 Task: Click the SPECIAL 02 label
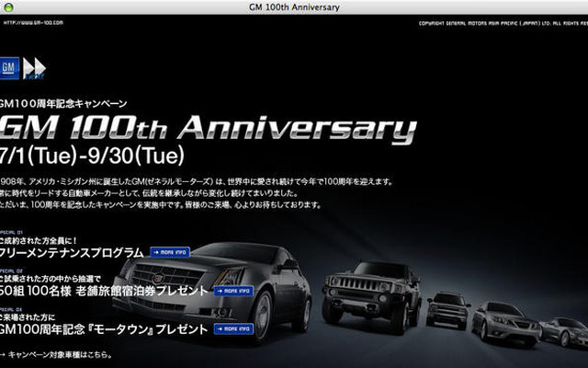(x=11, y=270)
